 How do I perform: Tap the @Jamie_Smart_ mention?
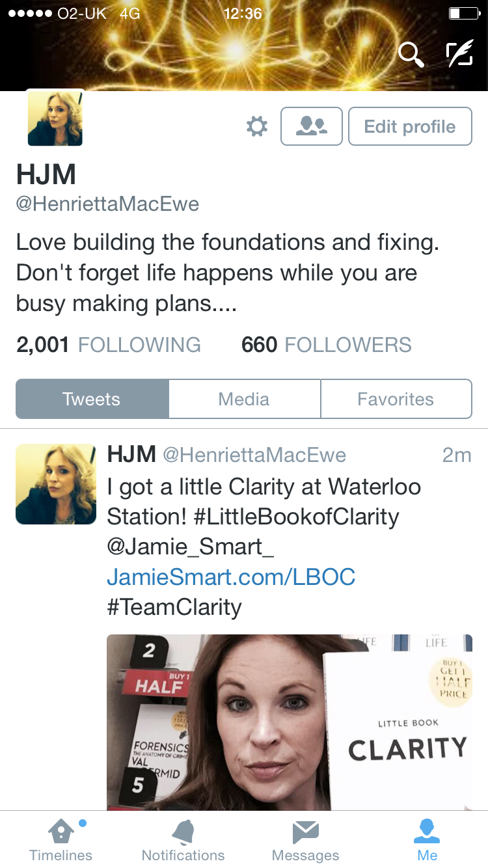point(191,547)
